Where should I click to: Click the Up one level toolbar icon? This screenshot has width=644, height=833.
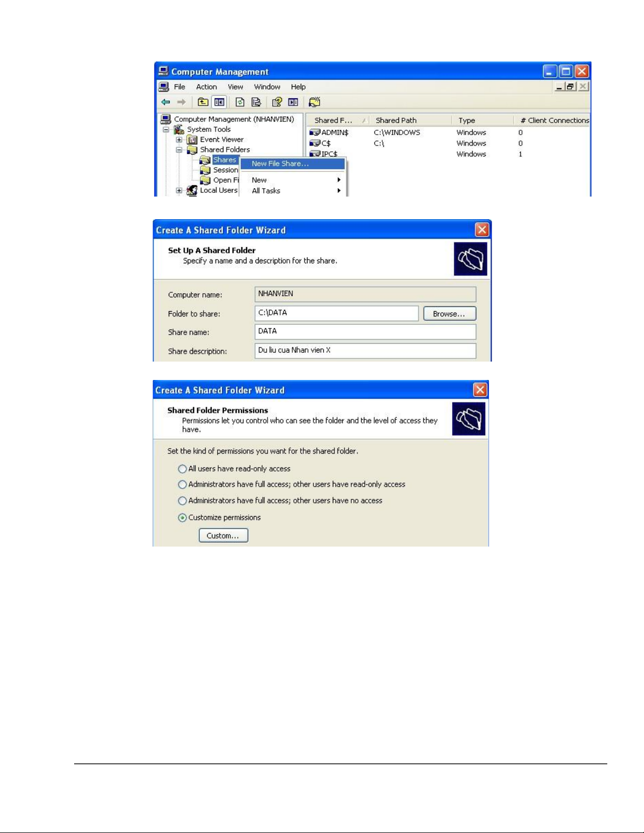203,102
